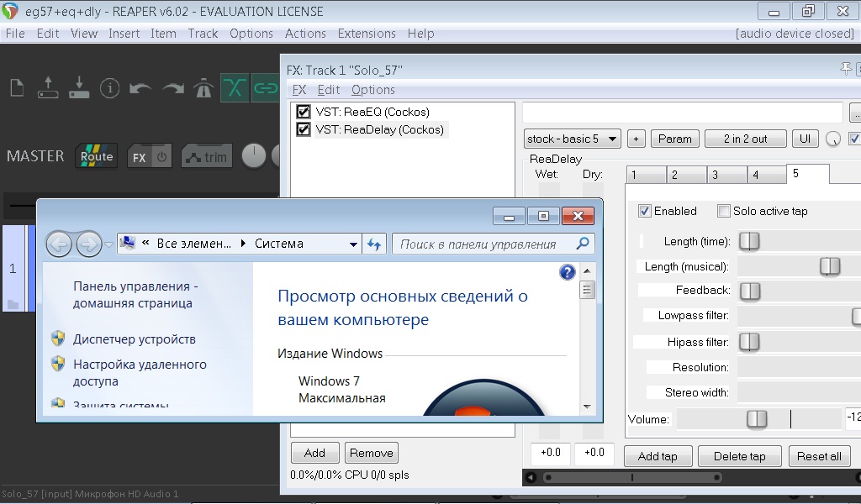Expand the address bar history dropdown

tap(354, 244)
